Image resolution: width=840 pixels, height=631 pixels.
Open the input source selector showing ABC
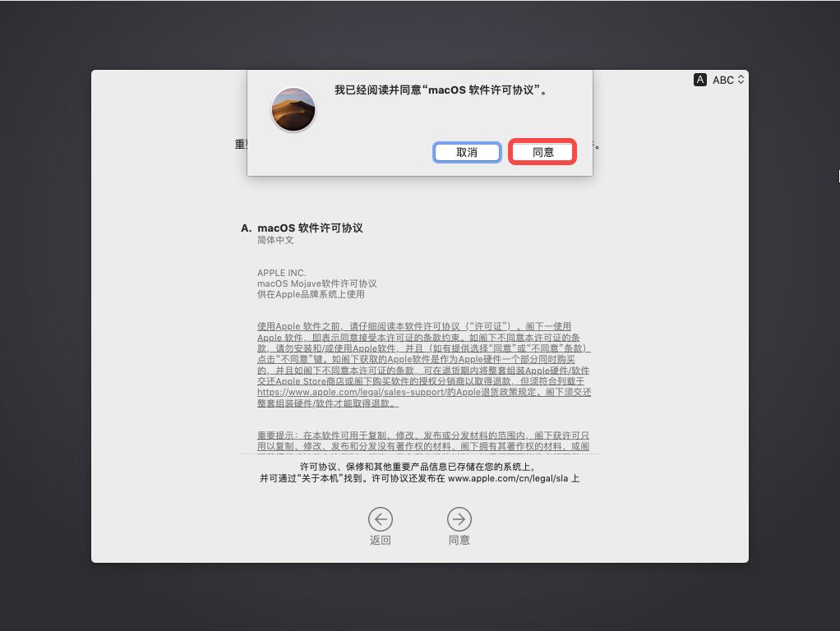coord(718,80)
